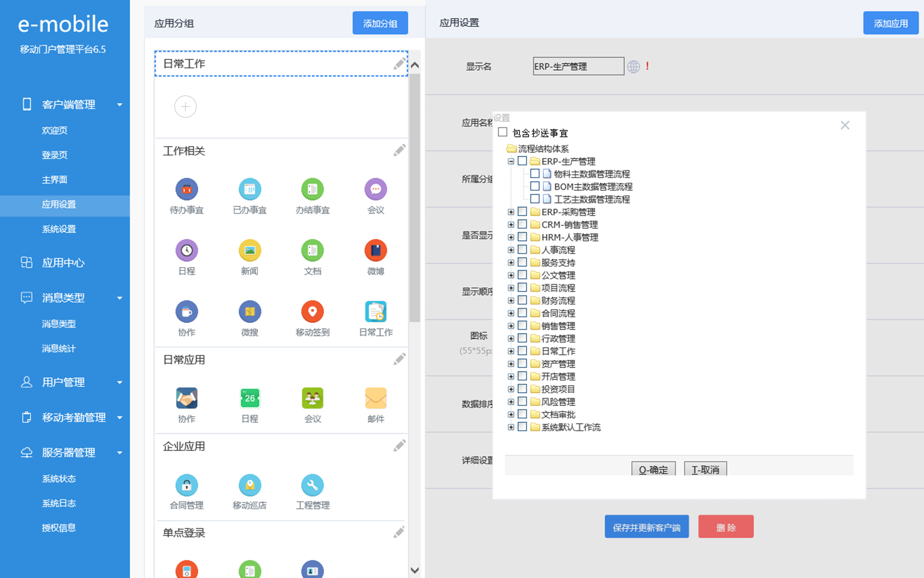The height and width of the screenshot is (578, 924).
Task: Click the 新闻 app icon
Action: (x=250, y=250)
